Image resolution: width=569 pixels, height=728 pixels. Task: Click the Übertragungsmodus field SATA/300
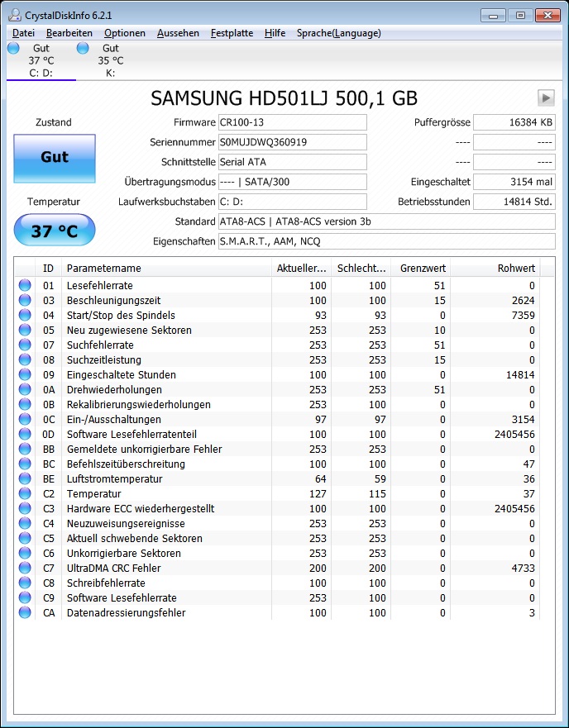(293, 182)
